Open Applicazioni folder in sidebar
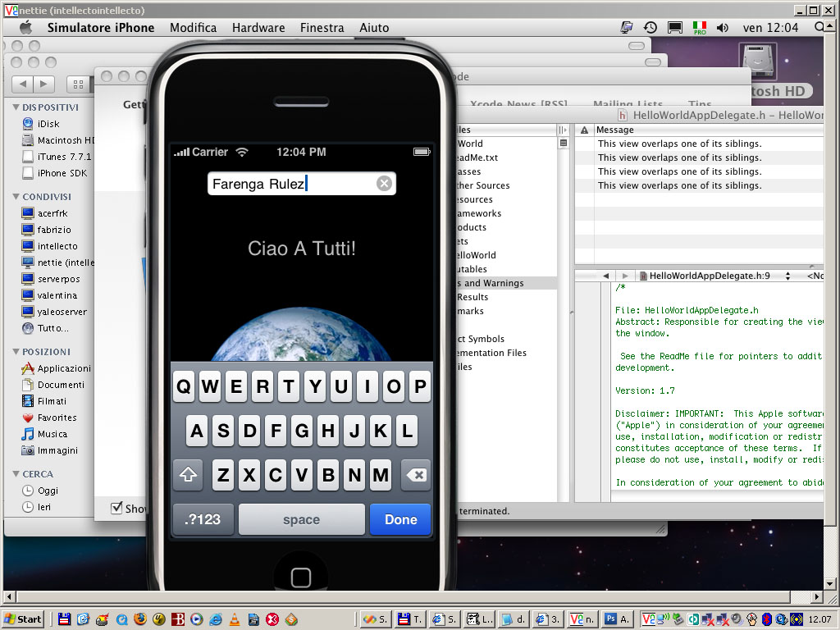 (x=57, y=368)
